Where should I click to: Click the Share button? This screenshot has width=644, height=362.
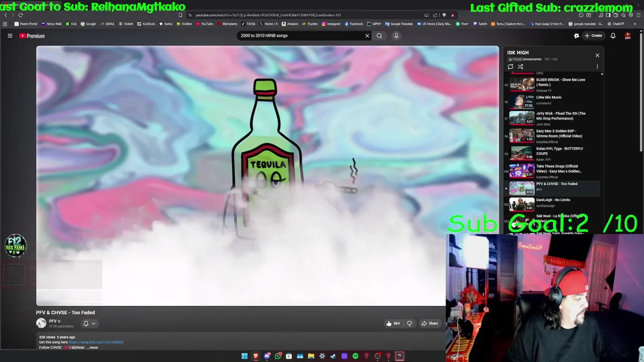tap(430, 323)
